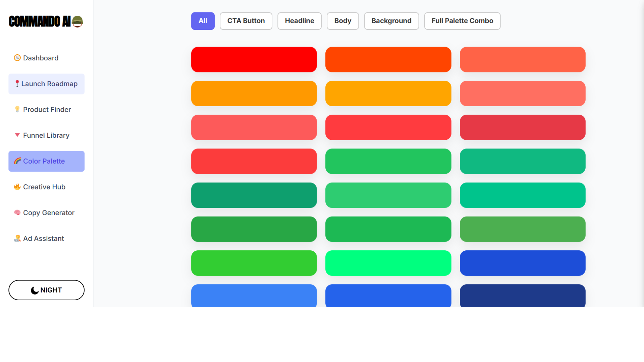The width and height of the screenshot is (644, 362).
Task: Click the Creative Hub fire icon
Action: tap(17, 187)
